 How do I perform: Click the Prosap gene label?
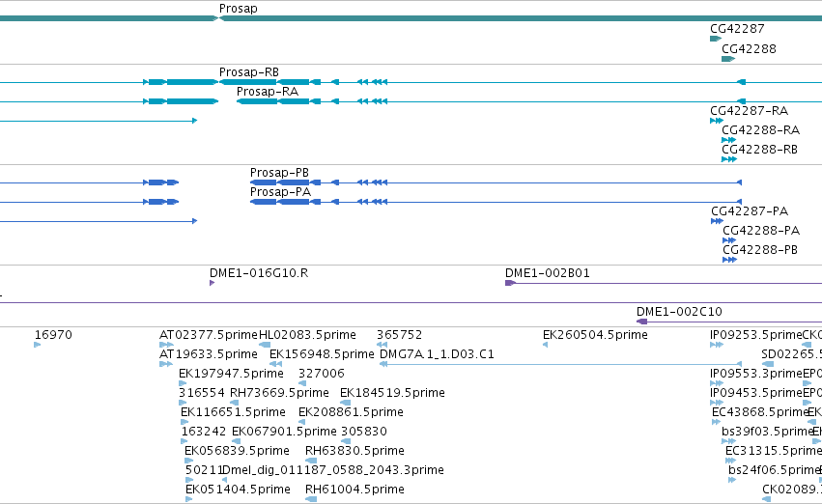click(238, 9)
